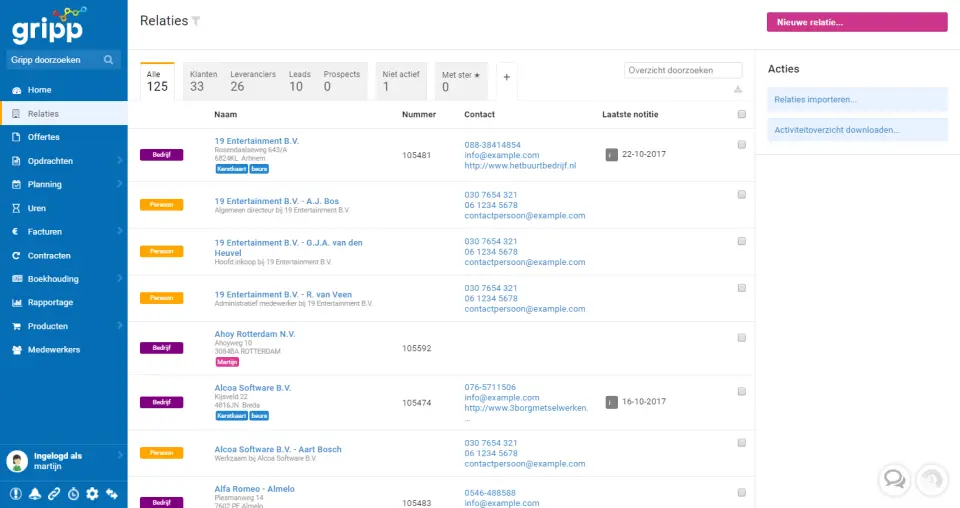Click the chain link icon

(54, 494)
